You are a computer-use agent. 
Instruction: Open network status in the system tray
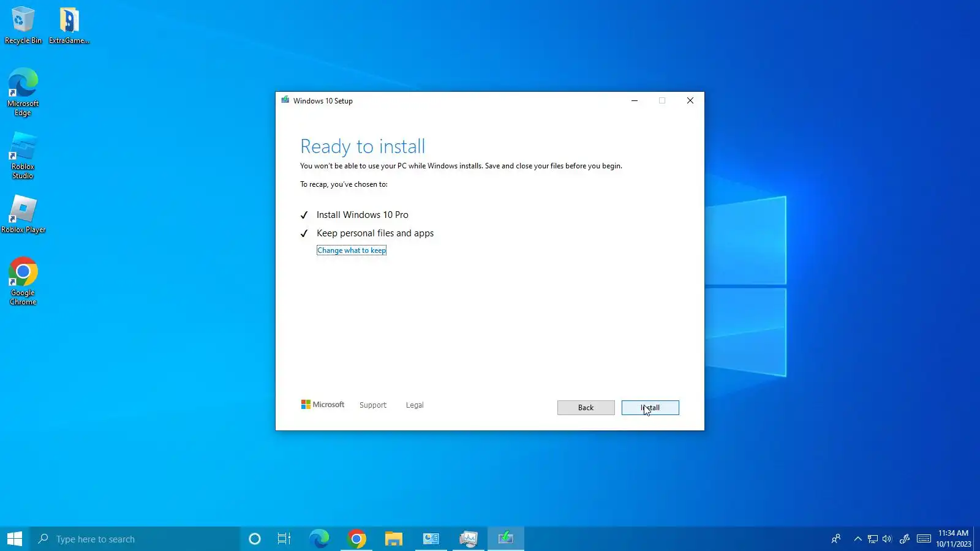click(873, 539)
